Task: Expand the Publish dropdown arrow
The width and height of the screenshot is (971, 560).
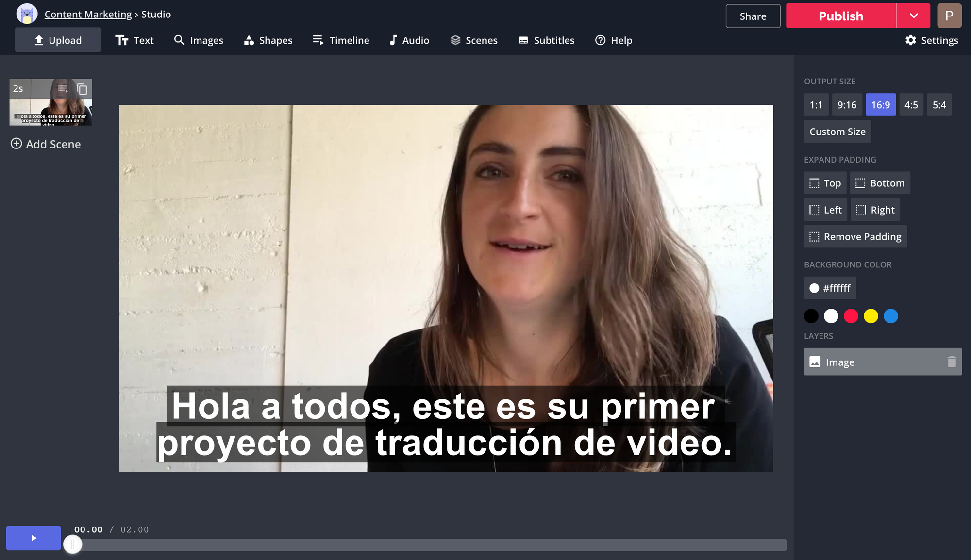Action: [913, 16]
